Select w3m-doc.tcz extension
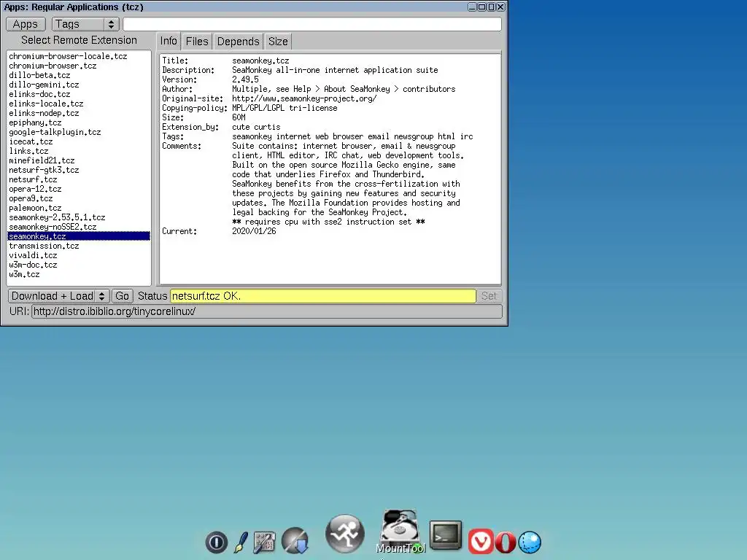The height and width of the screenshot is (560, 747). pyautogui.click(x=79, y=265)
